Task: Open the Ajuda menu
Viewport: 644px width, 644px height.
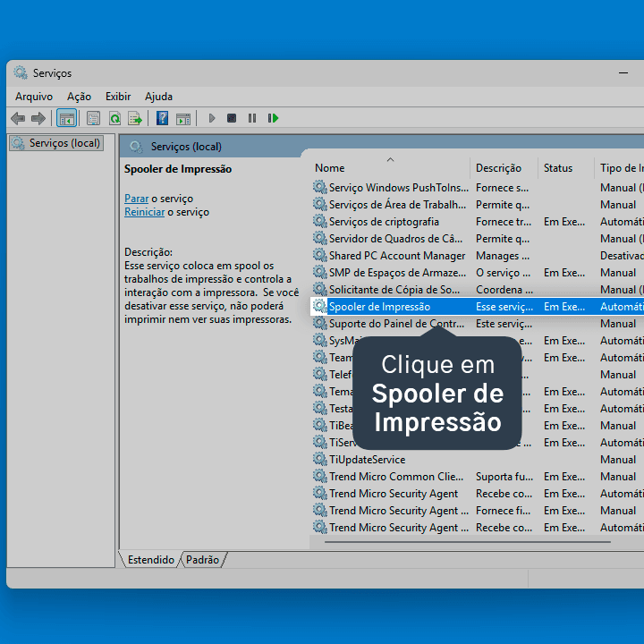Action: tap(158, 97)
